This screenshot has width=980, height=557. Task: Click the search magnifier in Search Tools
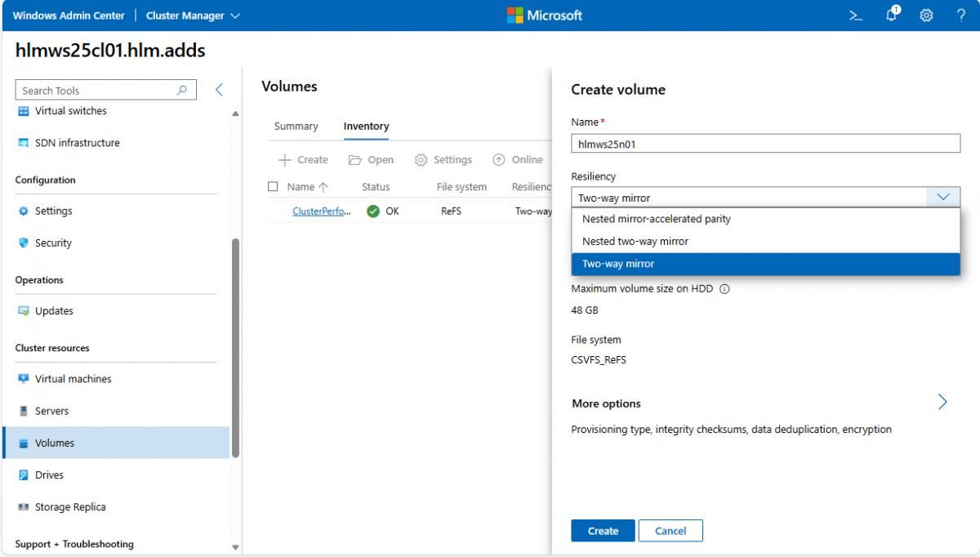coord(182,91)
